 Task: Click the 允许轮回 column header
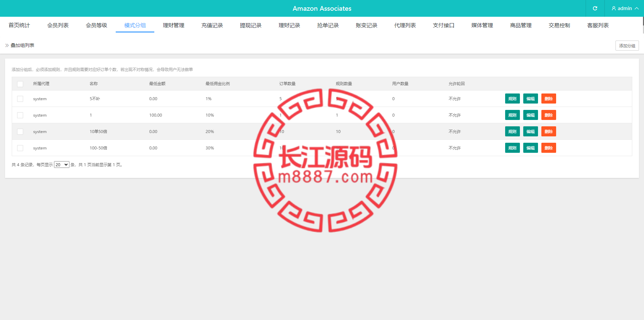click(457, 84)
